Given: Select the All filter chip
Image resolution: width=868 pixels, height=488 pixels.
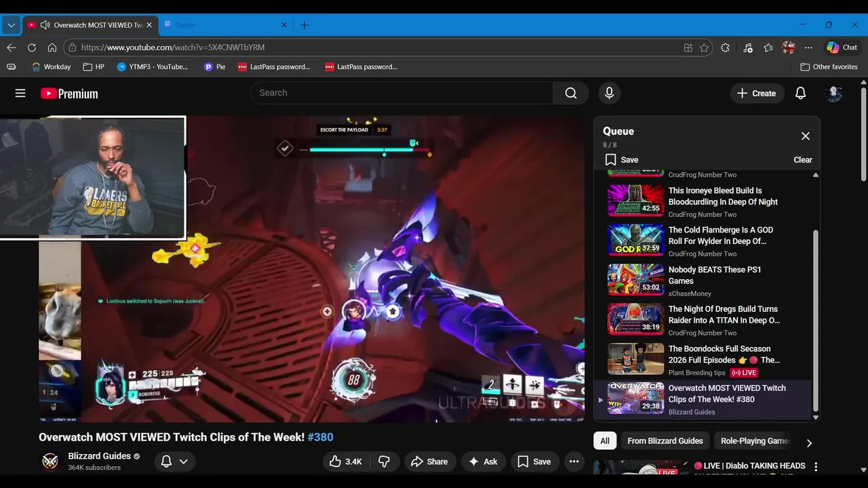Looking at the screenshot, I should 605,441.
